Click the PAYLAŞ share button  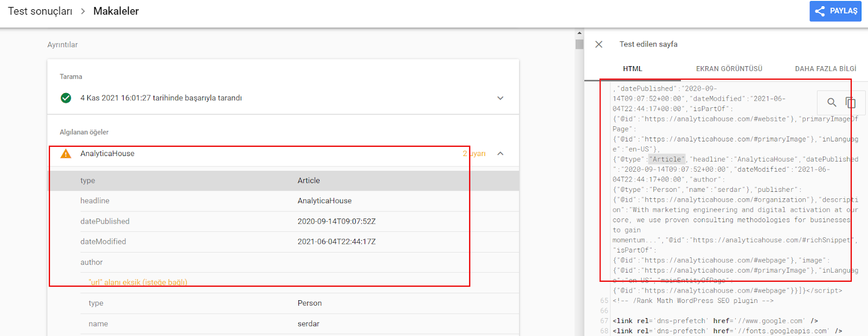(x=835, y=11)
